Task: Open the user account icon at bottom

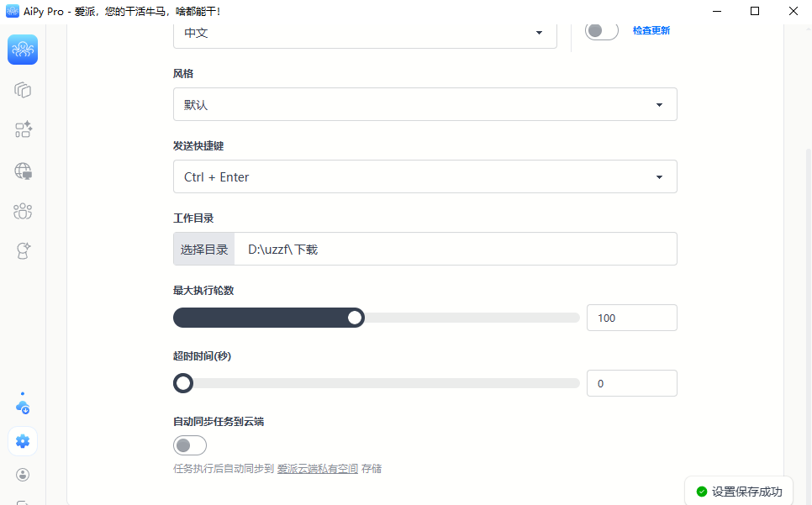Action: (22, 475)
